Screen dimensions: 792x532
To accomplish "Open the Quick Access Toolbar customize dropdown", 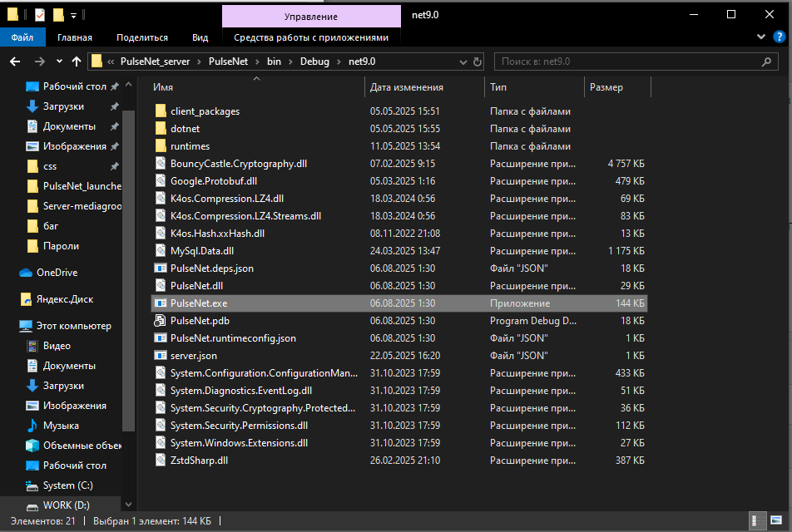I will click(x=74, y=15).
